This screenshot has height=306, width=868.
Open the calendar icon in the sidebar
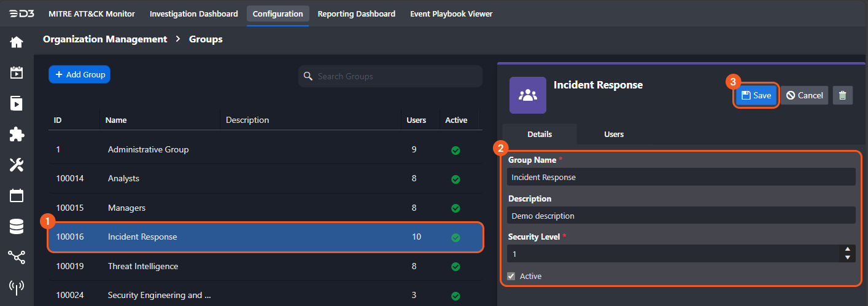pos(17,196)
